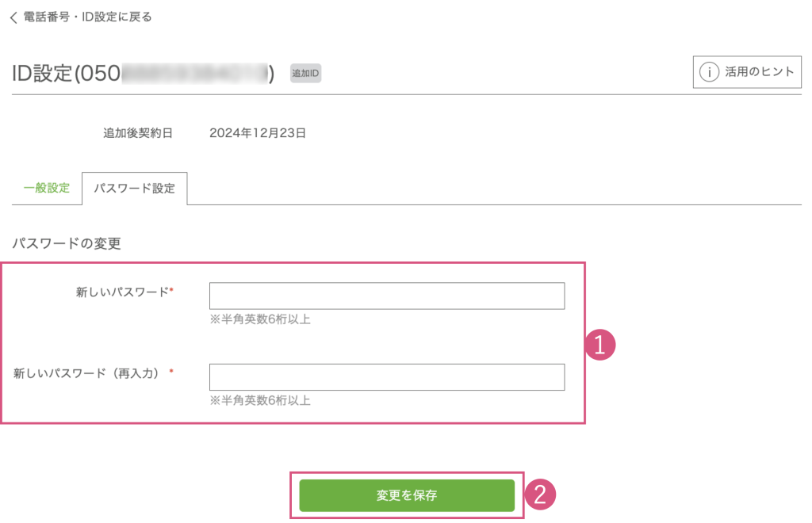Image resolution: width=812 pixels, height=523 pixels.
Task: Click the pink number 1 marker
Action: pyautogui.click(x=600, y=345)
